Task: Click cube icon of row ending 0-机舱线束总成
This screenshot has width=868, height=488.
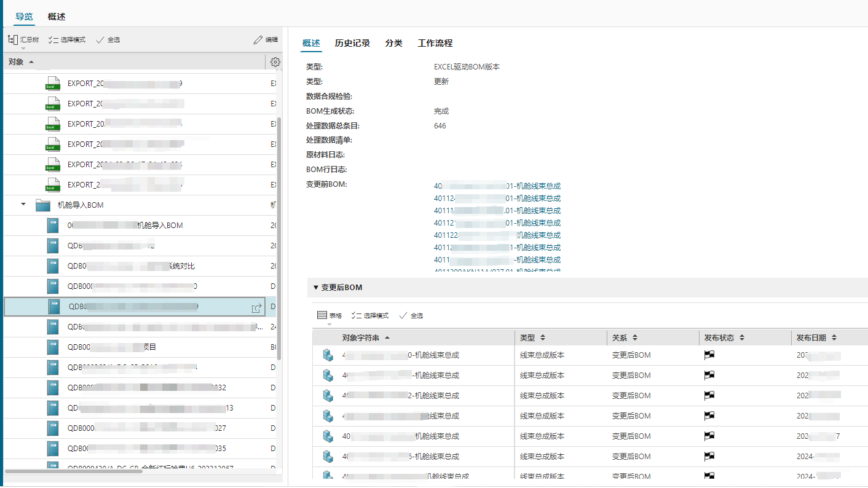Action: pos(328,355)
